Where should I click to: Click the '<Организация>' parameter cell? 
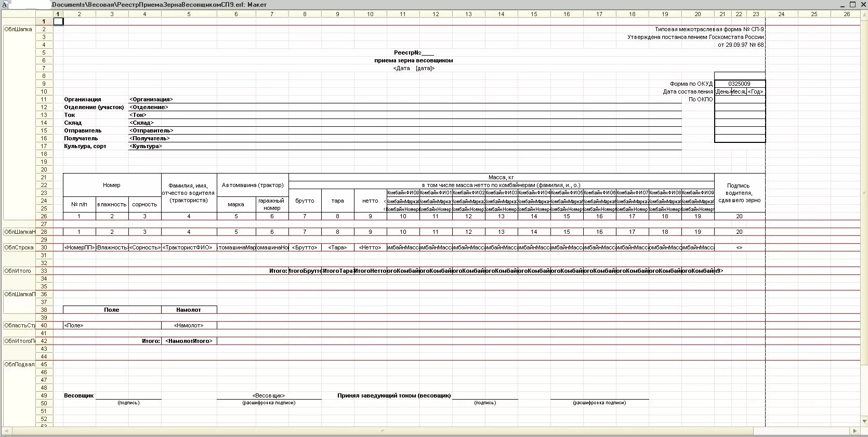click(x=151, y=99)
